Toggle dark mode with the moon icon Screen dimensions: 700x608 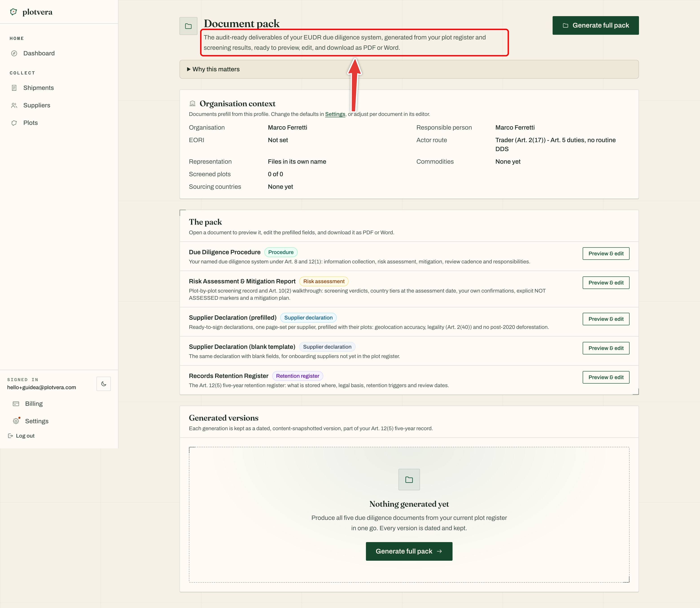point(103,384)
